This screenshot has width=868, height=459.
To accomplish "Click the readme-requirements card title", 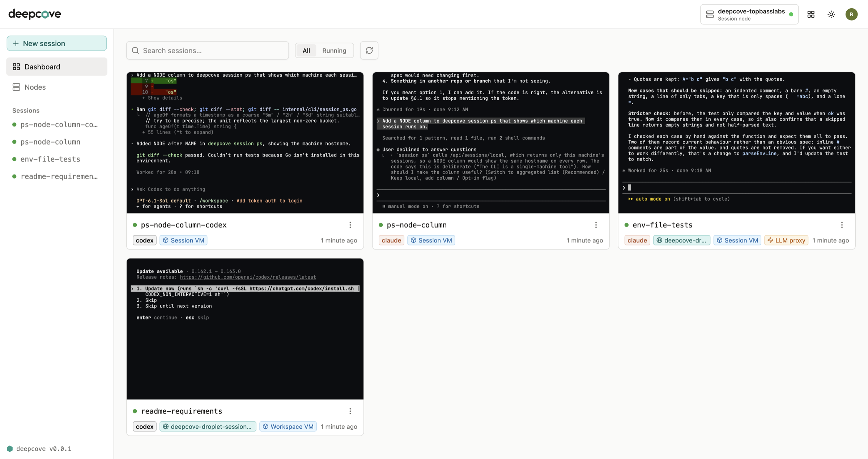I will 182,411.
